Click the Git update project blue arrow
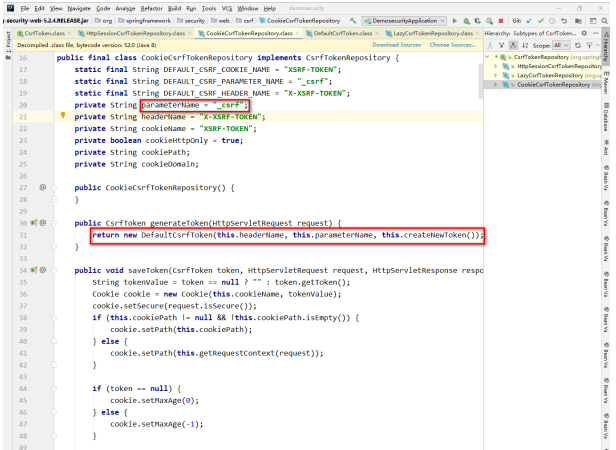Screen dimensions: 616x450 point(529,21)
